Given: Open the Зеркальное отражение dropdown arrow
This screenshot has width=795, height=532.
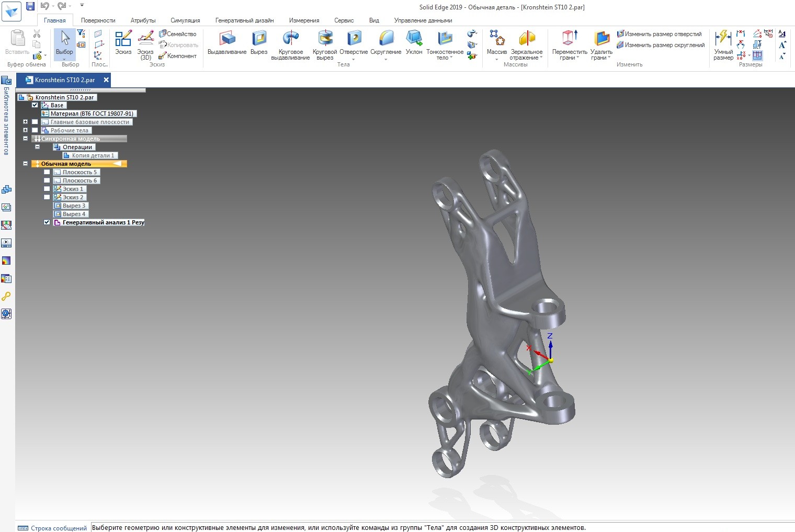Looking at the screenshot, I should point(541,58).
